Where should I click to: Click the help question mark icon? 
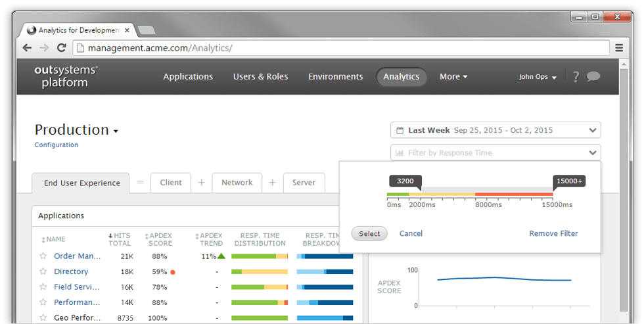(576, 77)
